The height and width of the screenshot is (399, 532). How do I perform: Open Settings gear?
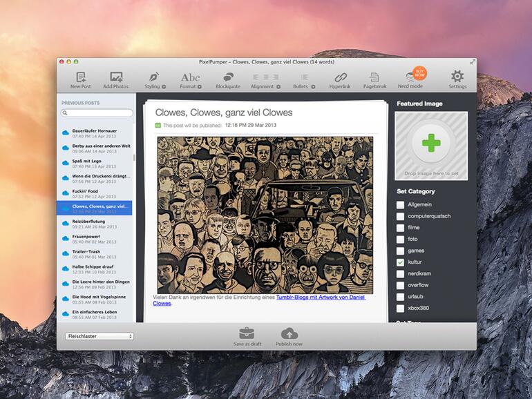pyautogui.click(x=457, y=80)
